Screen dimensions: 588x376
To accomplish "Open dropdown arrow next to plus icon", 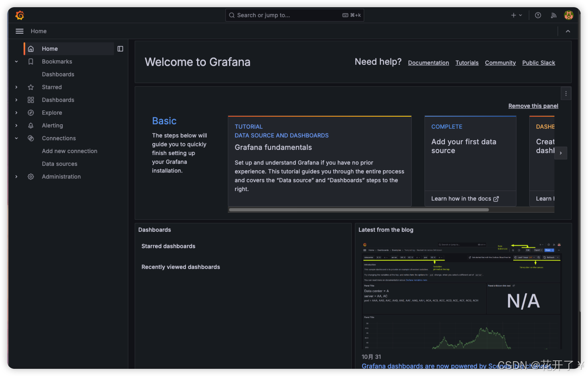I will (520, 15).
